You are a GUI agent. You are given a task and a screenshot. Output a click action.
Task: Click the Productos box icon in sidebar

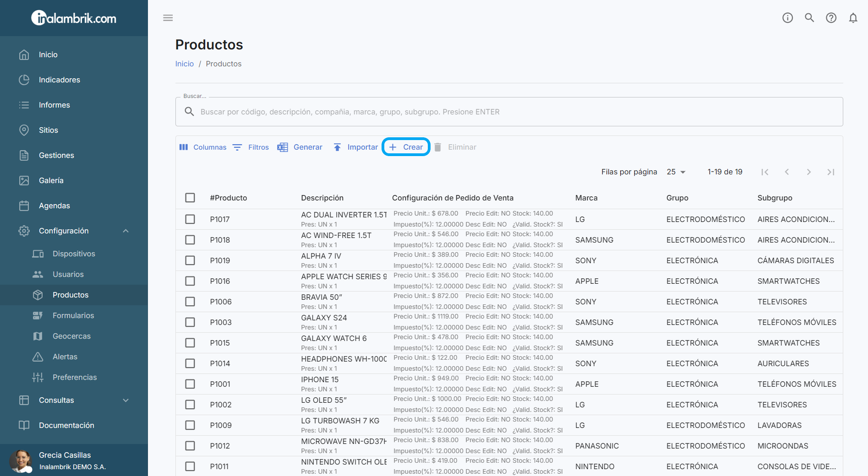click(38, 295)
